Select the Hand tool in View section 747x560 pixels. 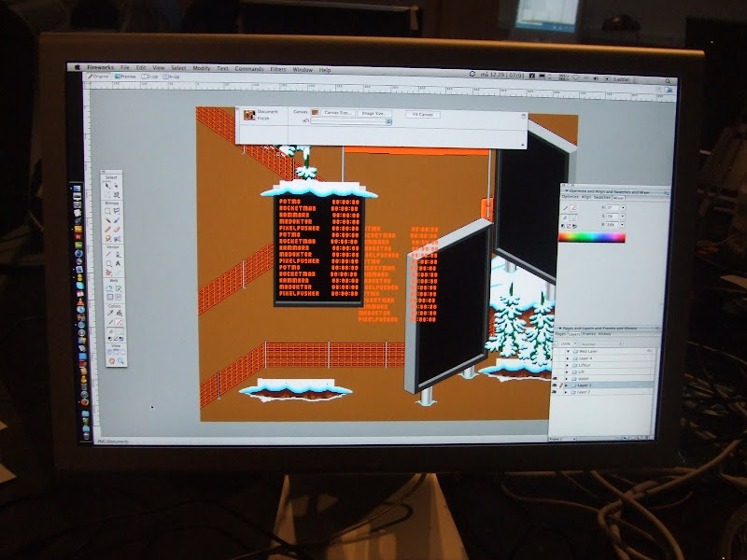pyautogui.click(x=110, y=360)
